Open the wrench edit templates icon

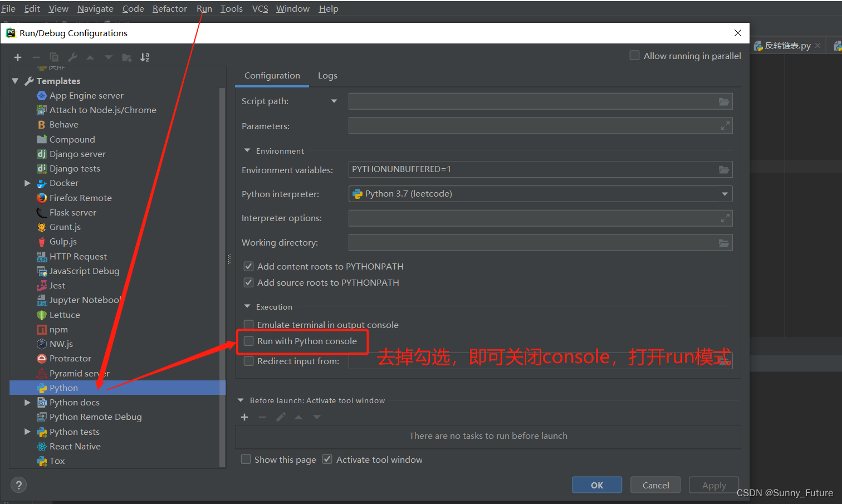(72, 57)
